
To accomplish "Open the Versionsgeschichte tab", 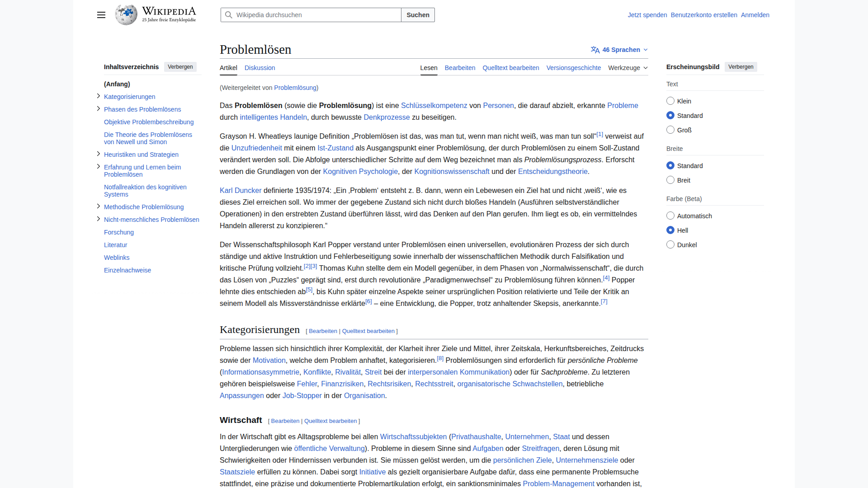I will 573,68.
